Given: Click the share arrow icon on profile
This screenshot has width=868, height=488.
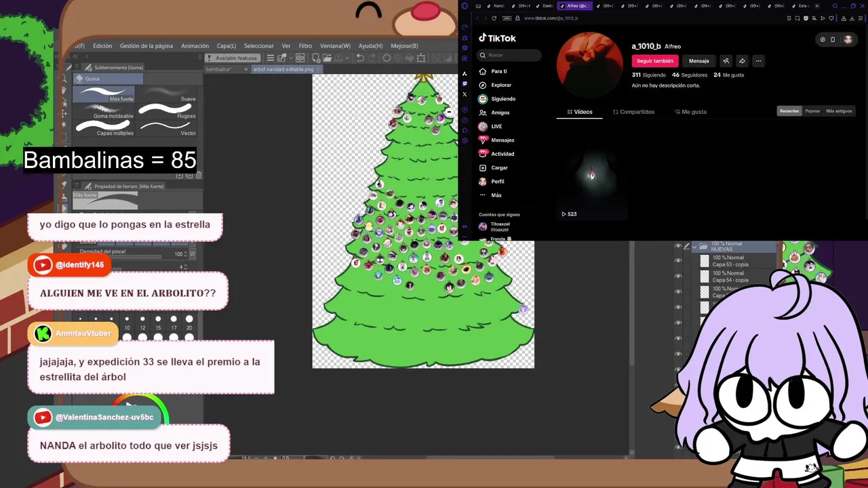Looking at the screenshot, I should (x=742, y=61).
